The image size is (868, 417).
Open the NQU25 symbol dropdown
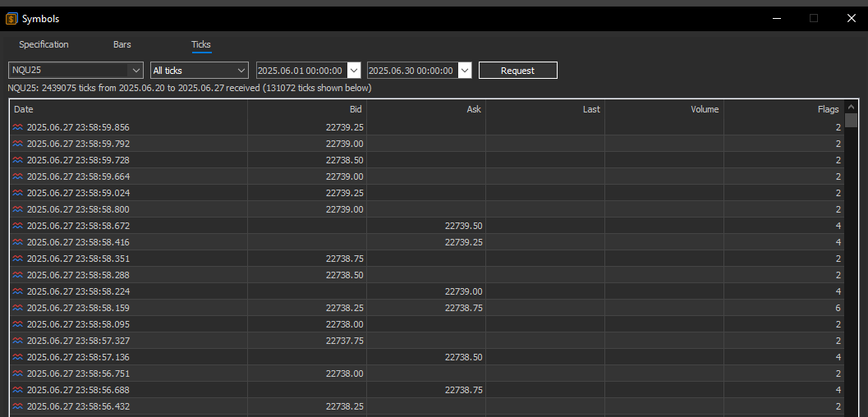135,71
